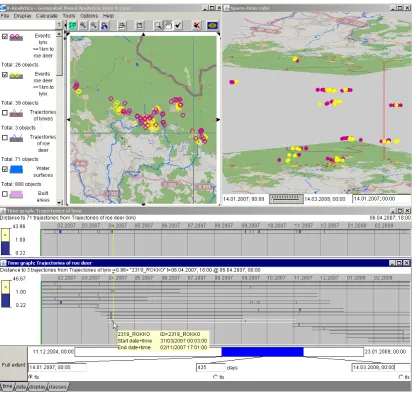Click the space-time cube time slider
Image resolution: width=413 pixels, height=395 pixels.
click(286, 199)
